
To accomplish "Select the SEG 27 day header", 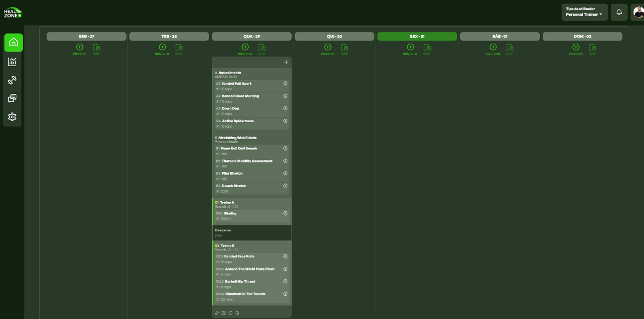I will [86, 36].
